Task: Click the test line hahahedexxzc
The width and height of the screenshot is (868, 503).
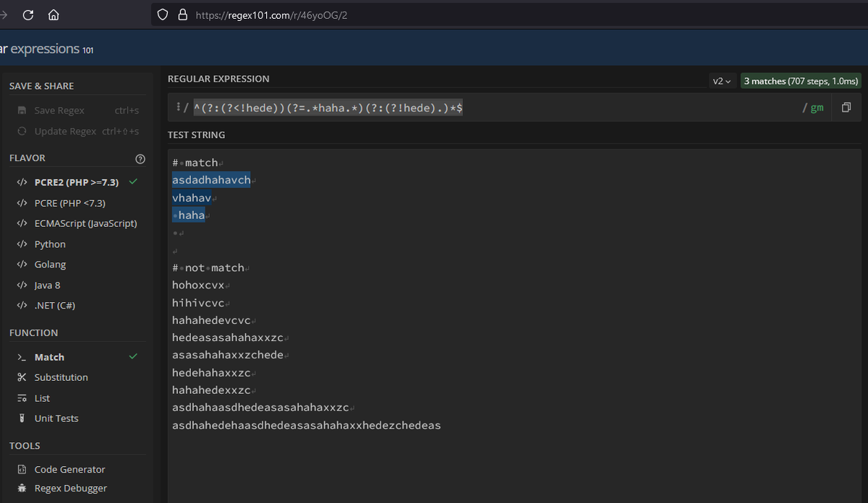Action: coord(211,391)
